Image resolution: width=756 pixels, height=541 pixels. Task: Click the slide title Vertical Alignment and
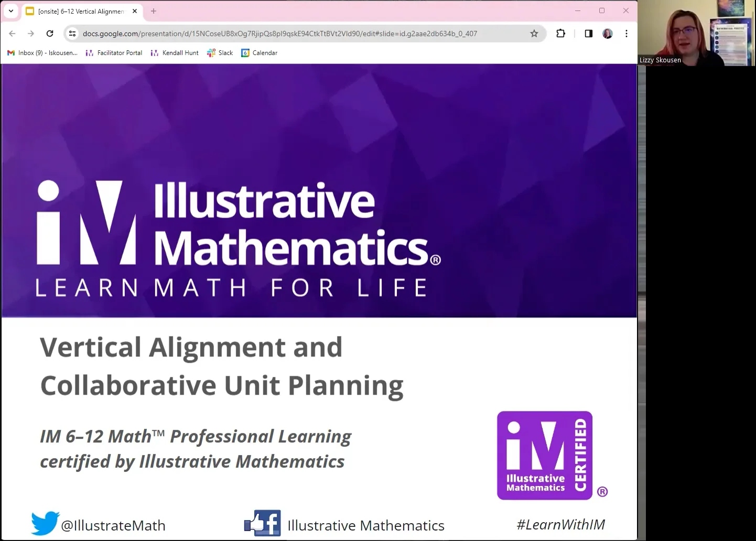tap(191, 347)
